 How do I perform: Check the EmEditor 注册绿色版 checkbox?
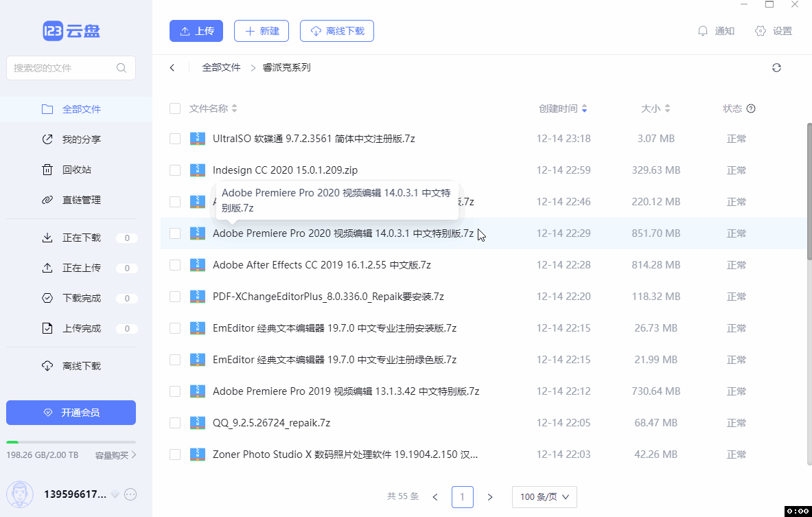[x=175, y=360]
